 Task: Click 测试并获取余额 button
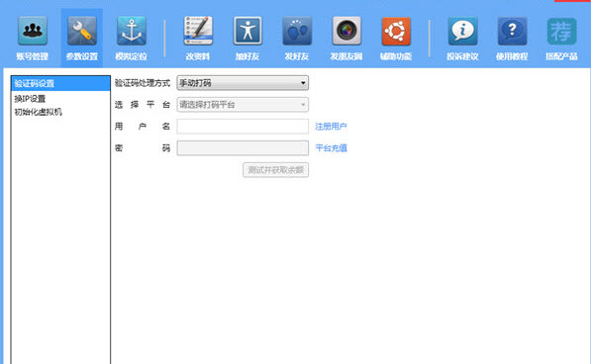click(x=275, y=170)
